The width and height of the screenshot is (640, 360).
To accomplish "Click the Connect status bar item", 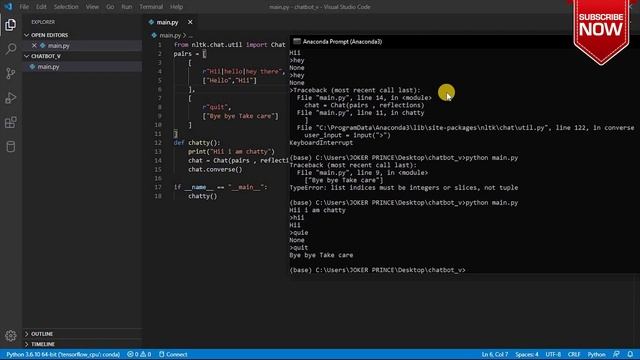I will point(173,354).
